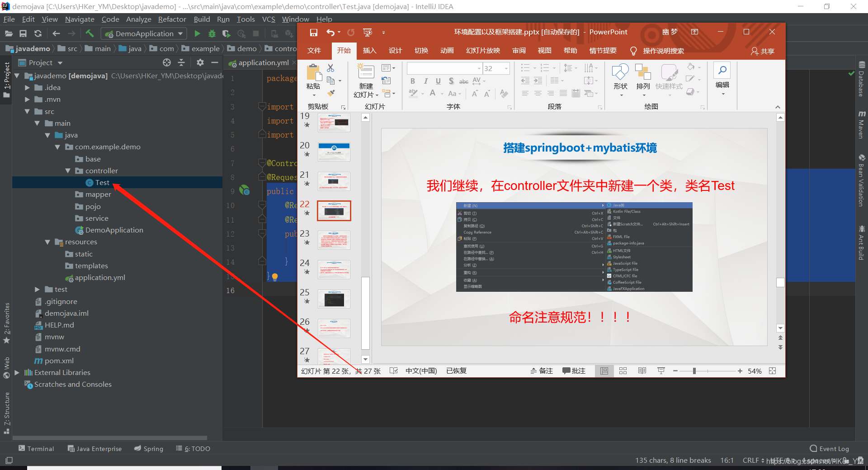Select slide 25 thumbnail

click(334, 299)
